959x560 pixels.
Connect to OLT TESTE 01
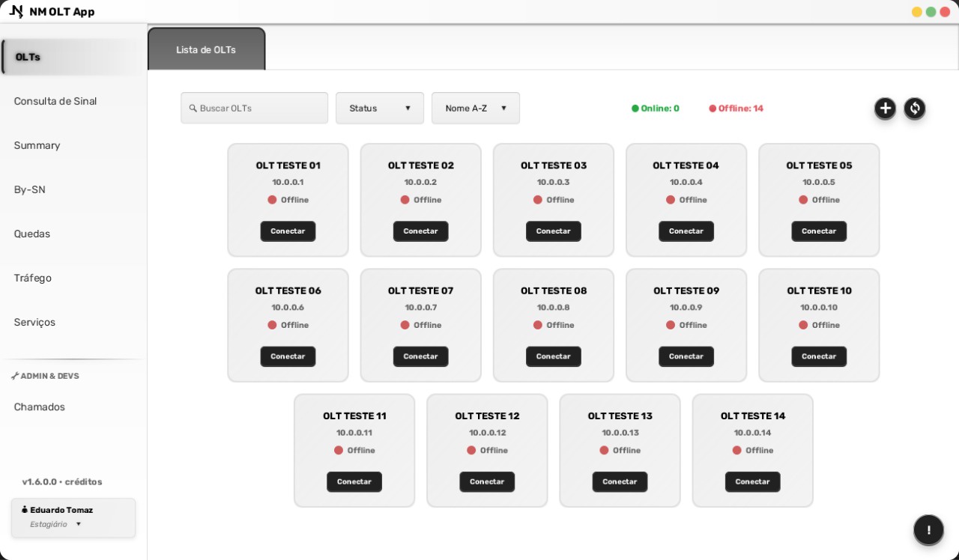coord(288,231)
